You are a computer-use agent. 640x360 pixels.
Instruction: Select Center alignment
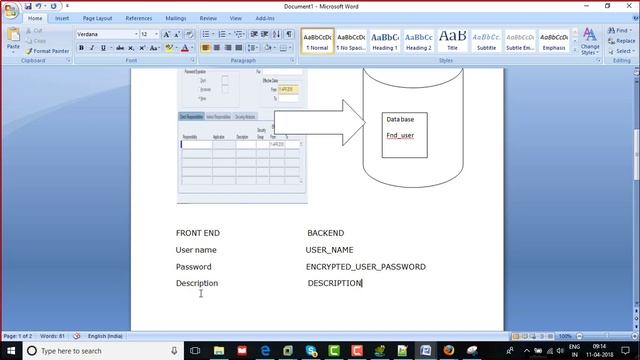click(x=217, y=48)
